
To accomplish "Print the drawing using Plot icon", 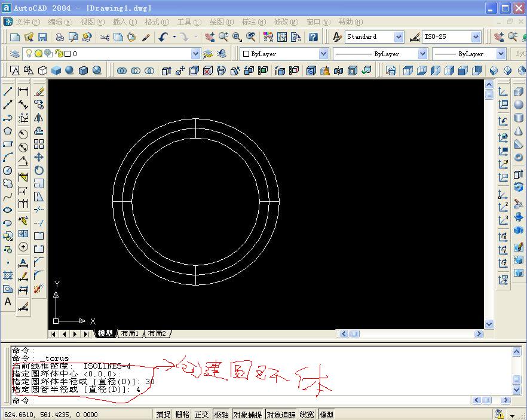I will (x=60, y=36).
